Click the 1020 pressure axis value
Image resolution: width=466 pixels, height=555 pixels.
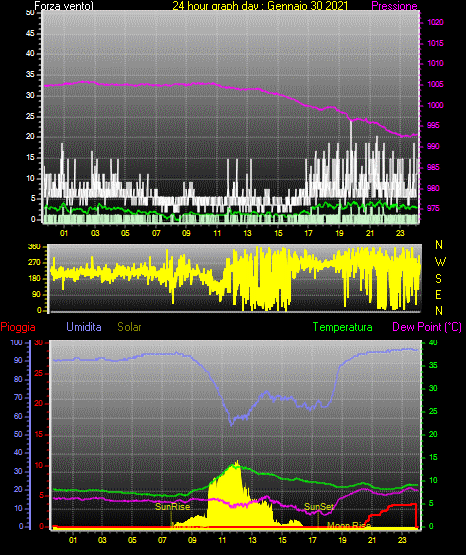435,22
